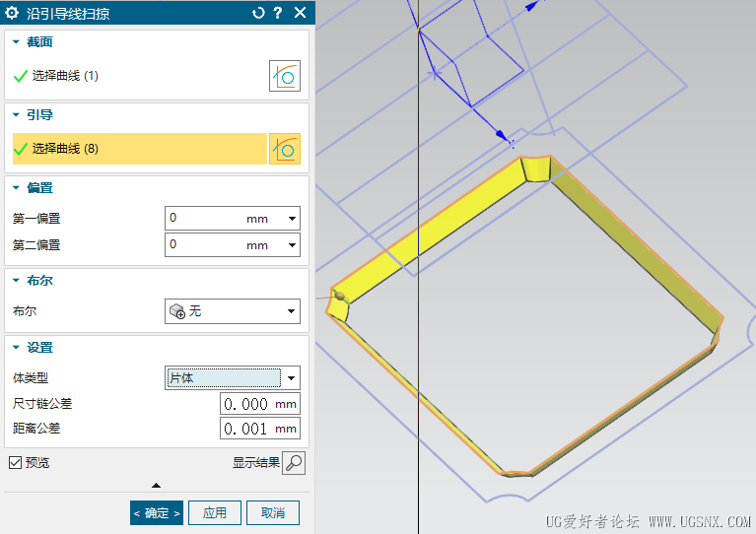
Task: Select the 截面 选择曲线 (1) row
Action: [139, 76]
